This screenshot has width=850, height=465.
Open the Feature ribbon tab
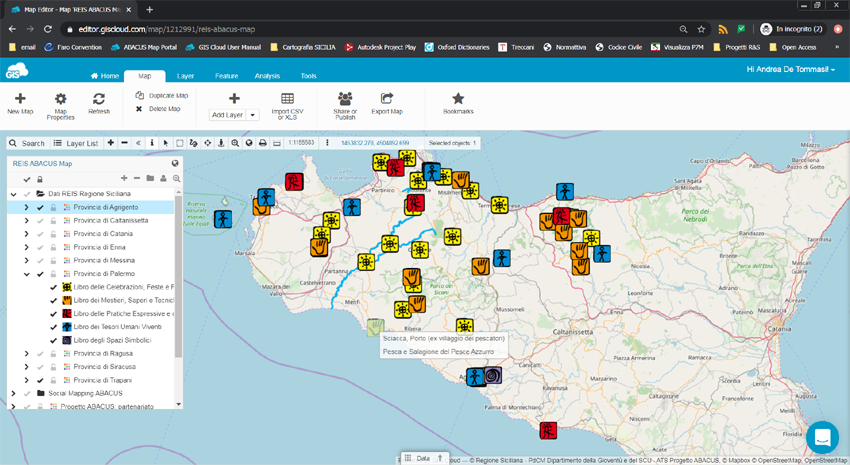coord(227,76)
